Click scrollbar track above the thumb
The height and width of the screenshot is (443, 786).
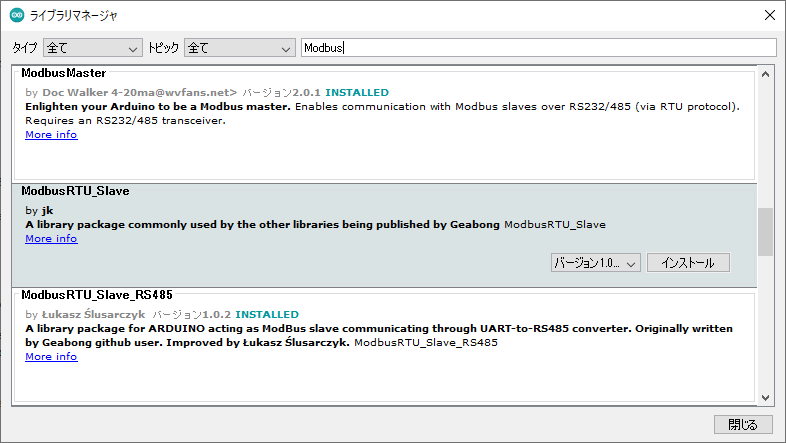tap(765, 140)
